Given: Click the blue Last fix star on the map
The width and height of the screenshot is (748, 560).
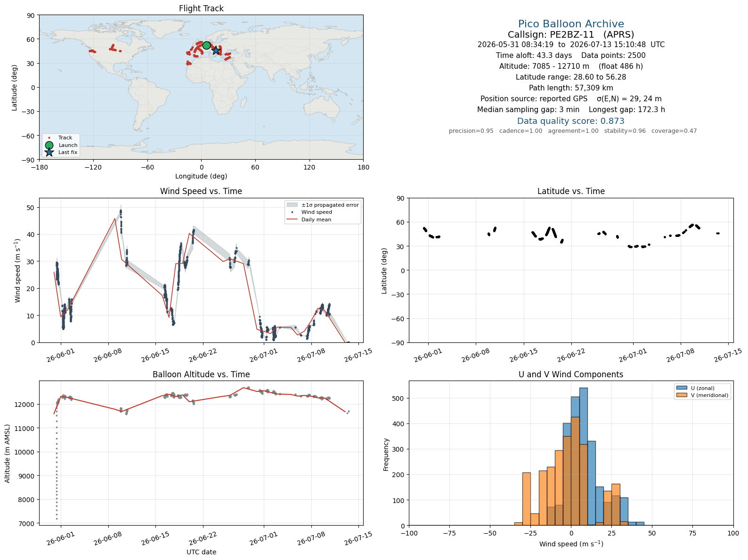Looking at the screenshot, I should (x=216, y=50).
